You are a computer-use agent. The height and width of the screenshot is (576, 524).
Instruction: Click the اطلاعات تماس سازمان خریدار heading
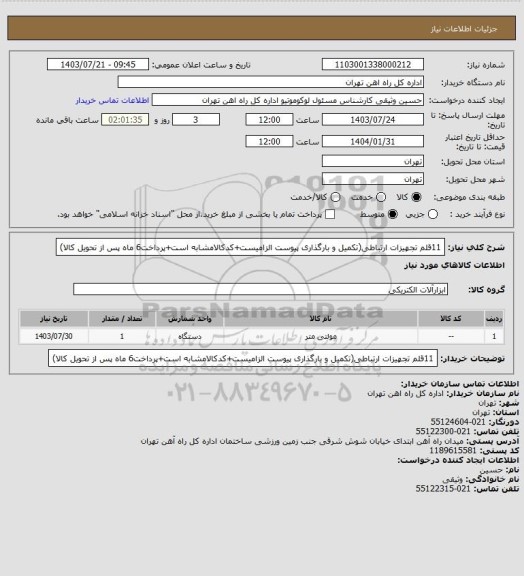[x=459, y=384]
